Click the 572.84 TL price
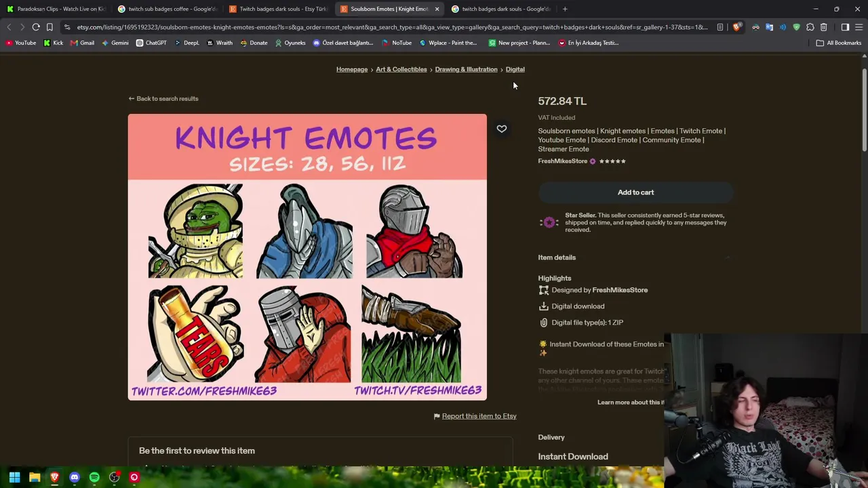 562,101
